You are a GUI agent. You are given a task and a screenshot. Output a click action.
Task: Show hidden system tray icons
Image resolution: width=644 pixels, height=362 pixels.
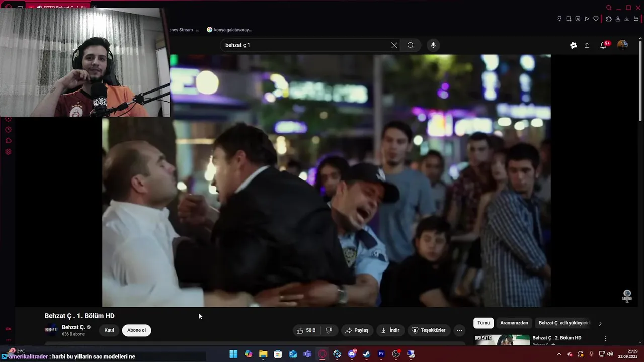coord(559,354)
